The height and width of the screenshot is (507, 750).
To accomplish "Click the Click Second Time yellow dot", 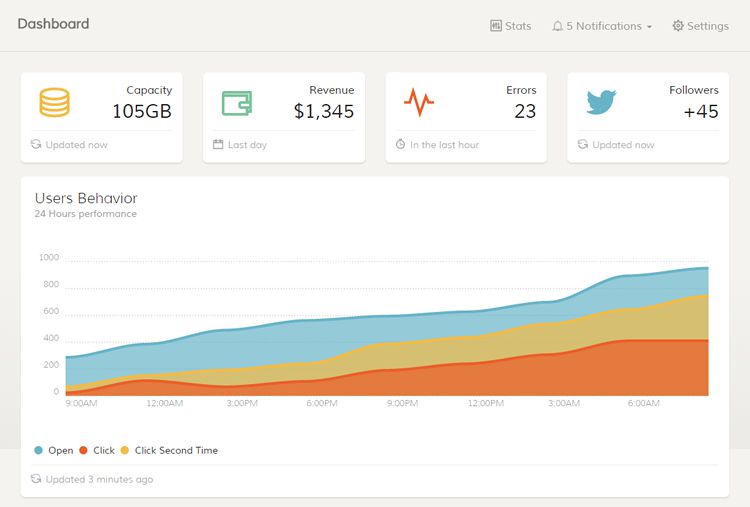I will pyautogui.click(x=125, y=451).
